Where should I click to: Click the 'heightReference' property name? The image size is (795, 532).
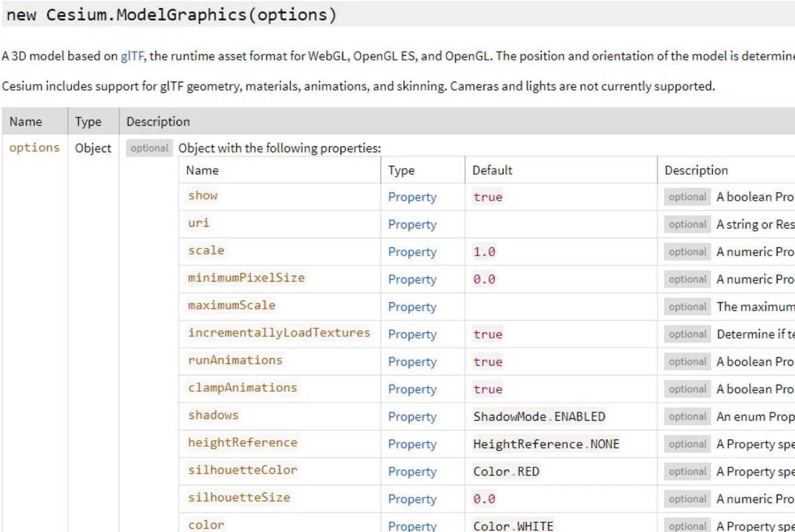click(x=243, y=443)
